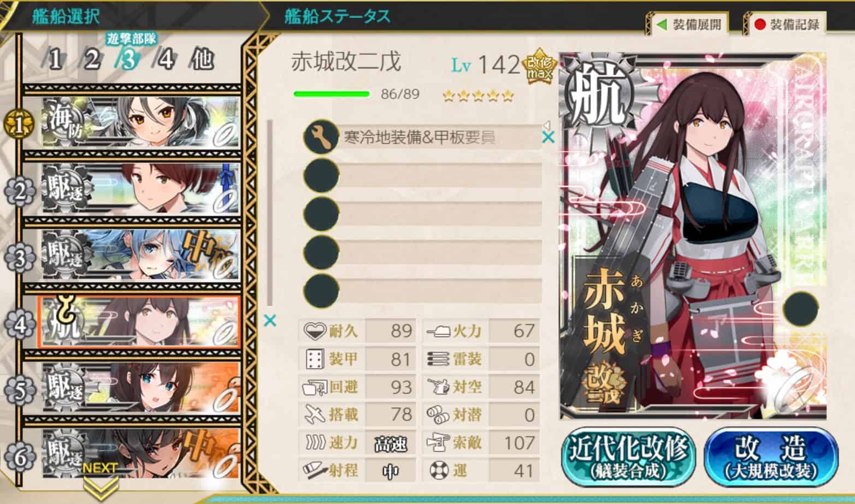The height and width of the screenshot is (504, 855).
Task: Select the 海防 ship in slot 1
Action: [140, 122]
